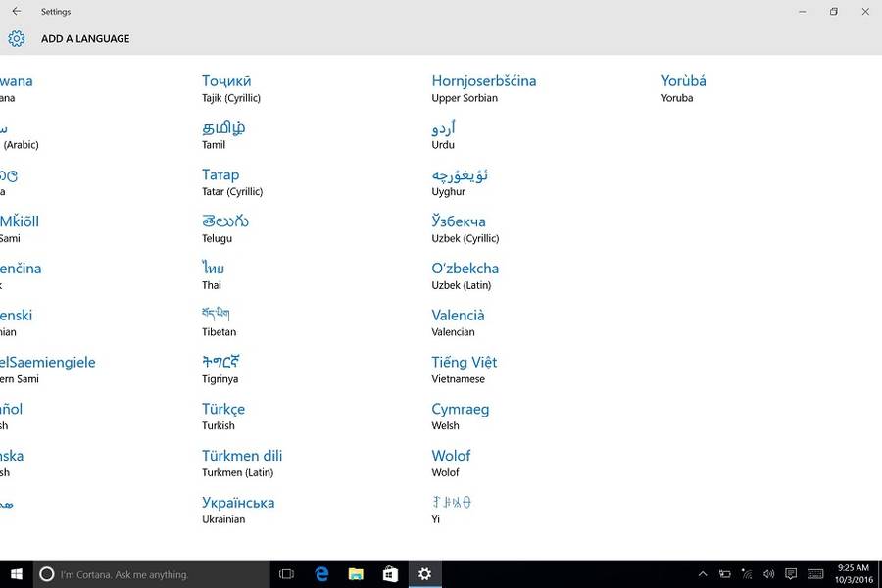
Task: Click the Settings gear icon beside Add a Language
Action: [17, 39]
